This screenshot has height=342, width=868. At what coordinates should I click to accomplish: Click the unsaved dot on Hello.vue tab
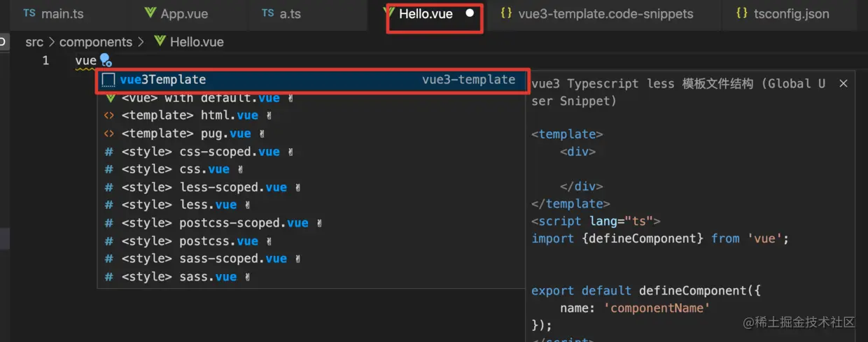[x=470, y=13]
